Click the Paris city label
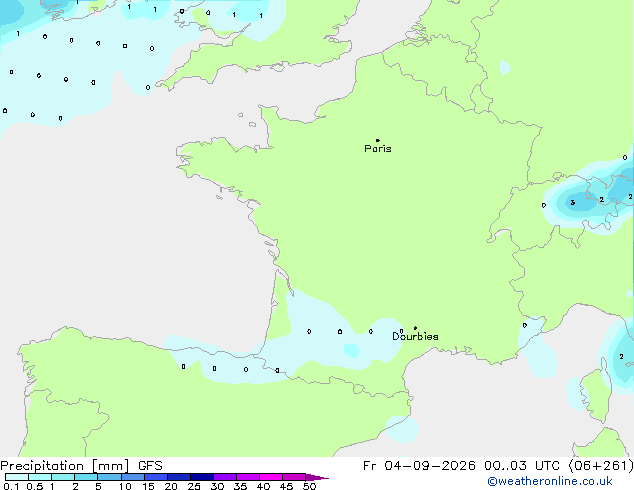The width and height of the screenshot is (634, 490). coord(378,149)
